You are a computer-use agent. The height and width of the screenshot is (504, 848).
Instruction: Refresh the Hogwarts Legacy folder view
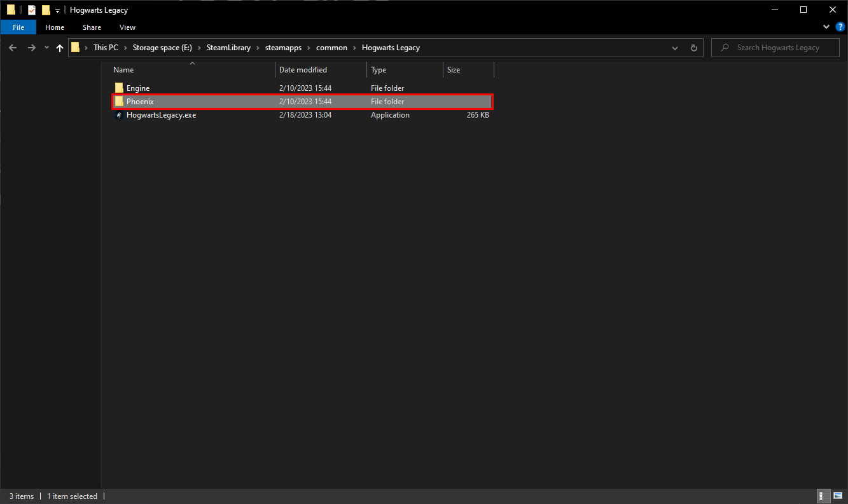pos(693,48)
